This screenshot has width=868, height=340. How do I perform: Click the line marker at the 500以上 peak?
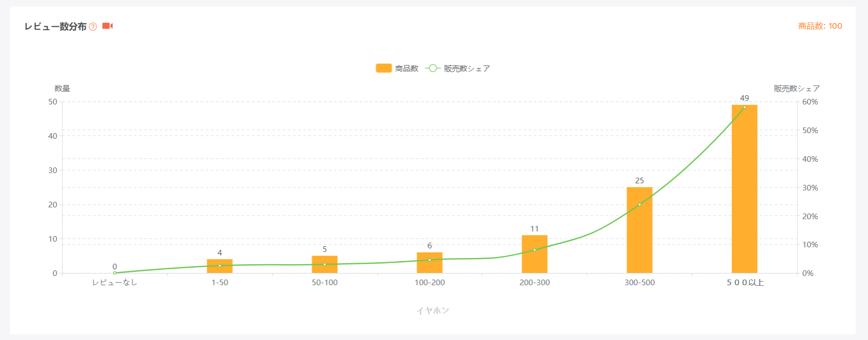click(x=744, y=108)
